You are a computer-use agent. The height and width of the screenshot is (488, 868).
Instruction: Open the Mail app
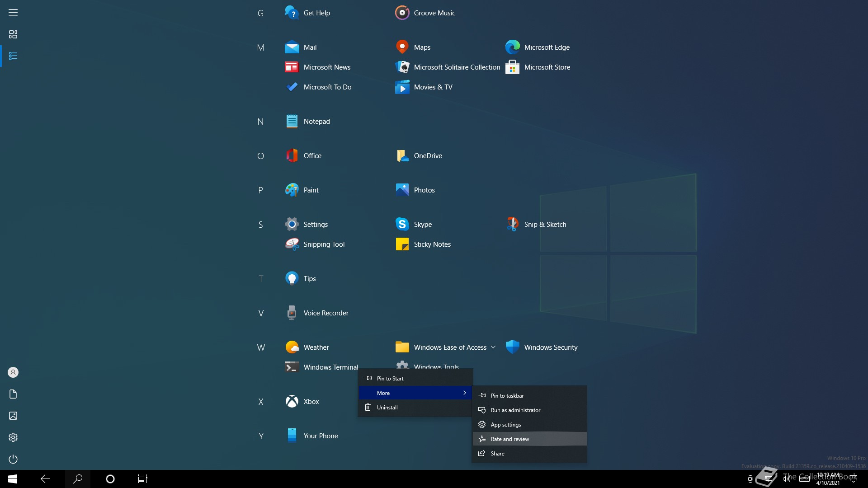301,47
